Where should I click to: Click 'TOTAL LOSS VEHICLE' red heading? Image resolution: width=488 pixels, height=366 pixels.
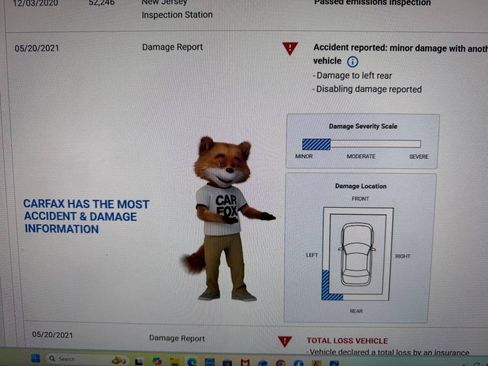coord(347,341)
